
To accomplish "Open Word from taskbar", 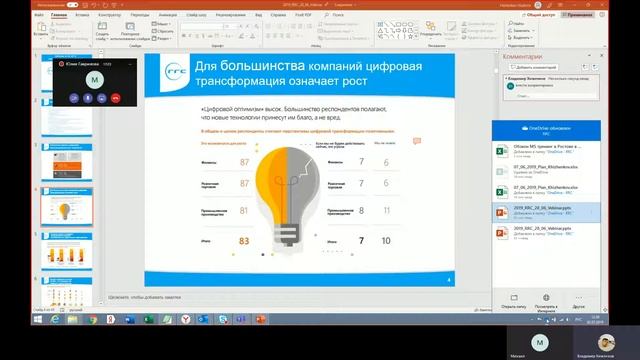I will pyautogui.click(x=130, y=319).
